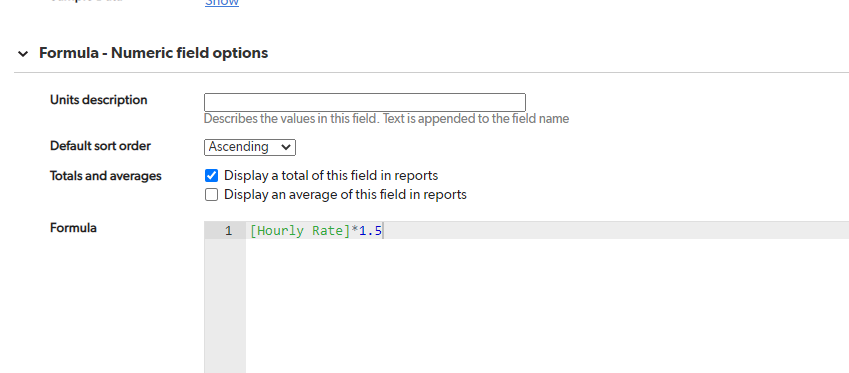This screenshot has width=849, height=373.
Task: Click the 'Display an average of this field in reports' label
Action: click(345, 194)
